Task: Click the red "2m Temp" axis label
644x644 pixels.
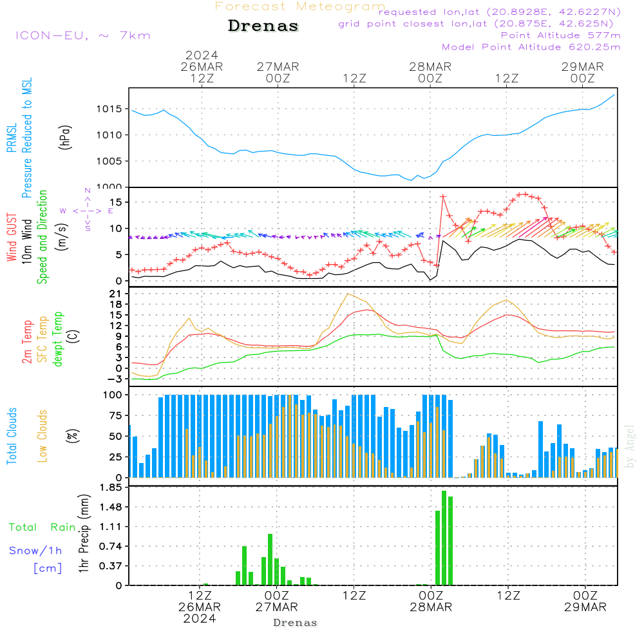Action: 27,339
